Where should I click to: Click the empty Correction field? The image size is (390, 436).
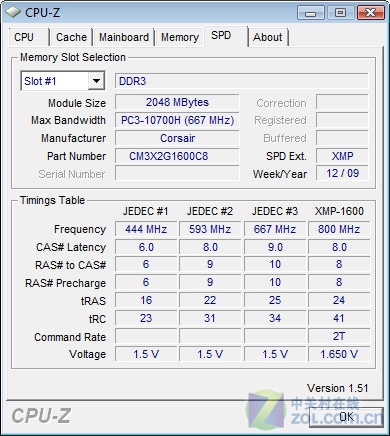[342, 102]
